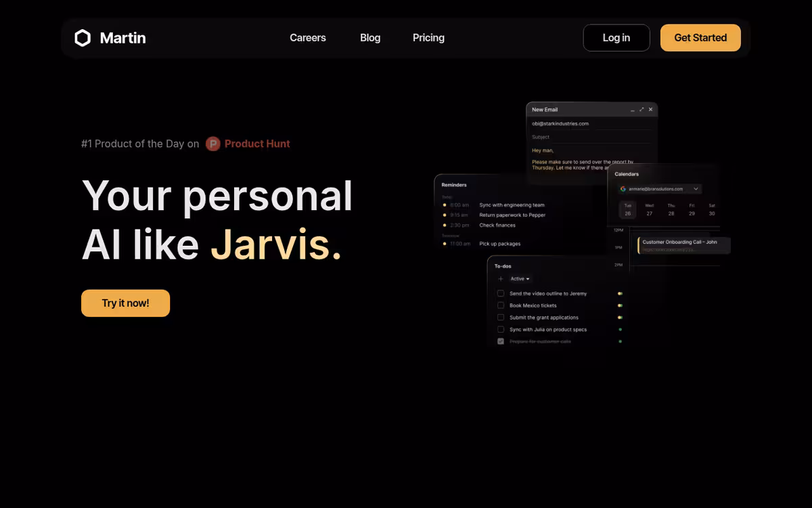Select Tue 26 in the calendar
812x508 pixels.
628,209
